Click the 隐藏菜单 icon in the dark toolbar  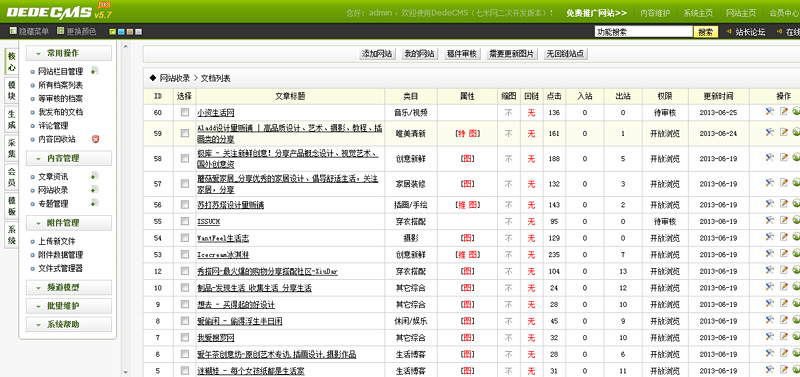13,31
